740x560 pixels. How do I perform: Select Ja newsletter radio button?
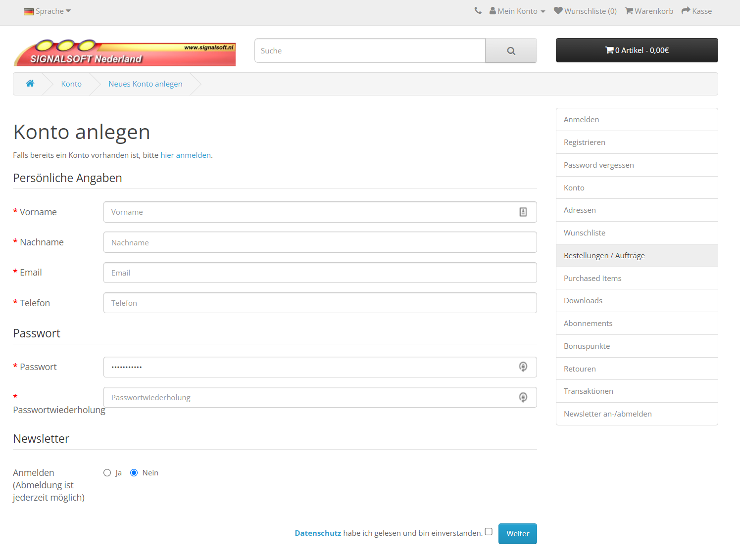point(107,473)
